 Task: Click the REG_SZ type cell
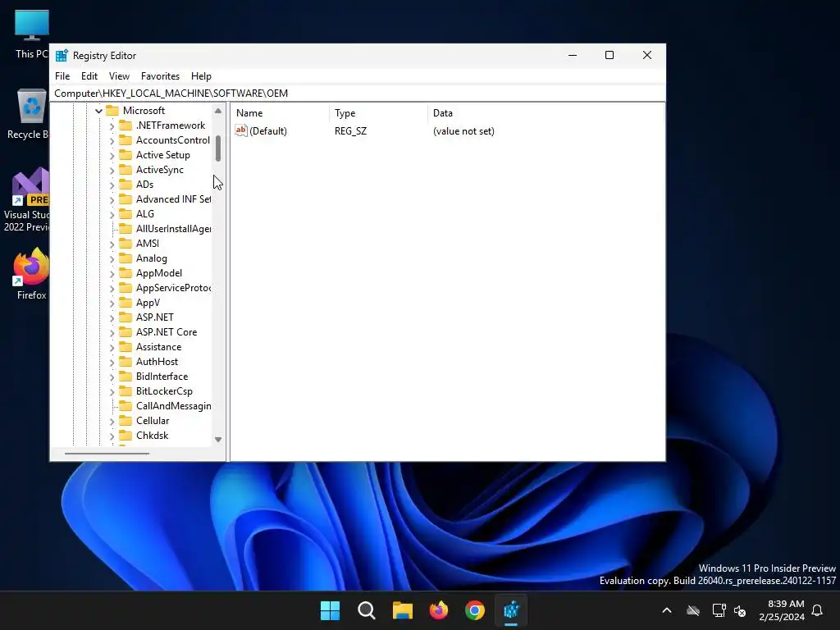[x=350, y=131]
